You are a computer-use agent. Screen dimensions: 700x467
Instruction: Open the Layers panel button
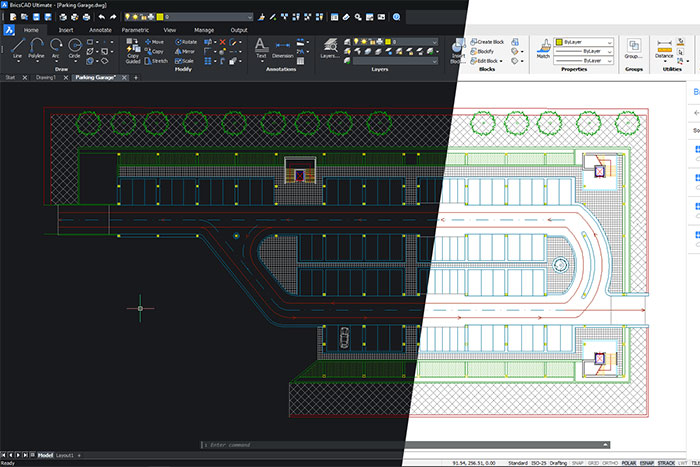coord(330,48)
